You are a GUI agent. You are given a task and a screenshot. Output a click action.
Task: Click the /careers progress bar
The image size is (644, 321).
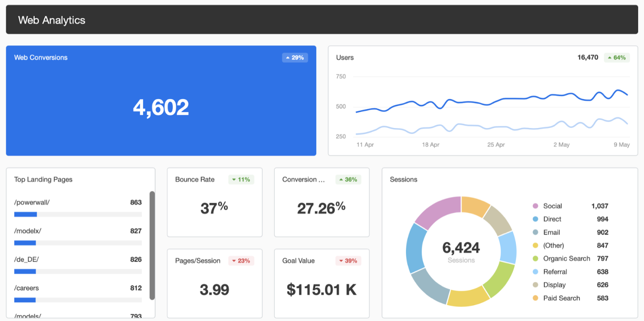click(78, 300)
